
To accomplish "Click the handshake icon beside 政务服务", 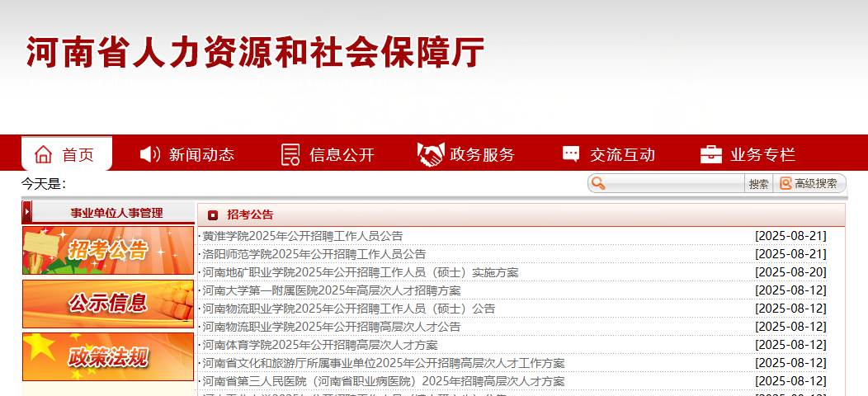I will [x=430, y=154].
